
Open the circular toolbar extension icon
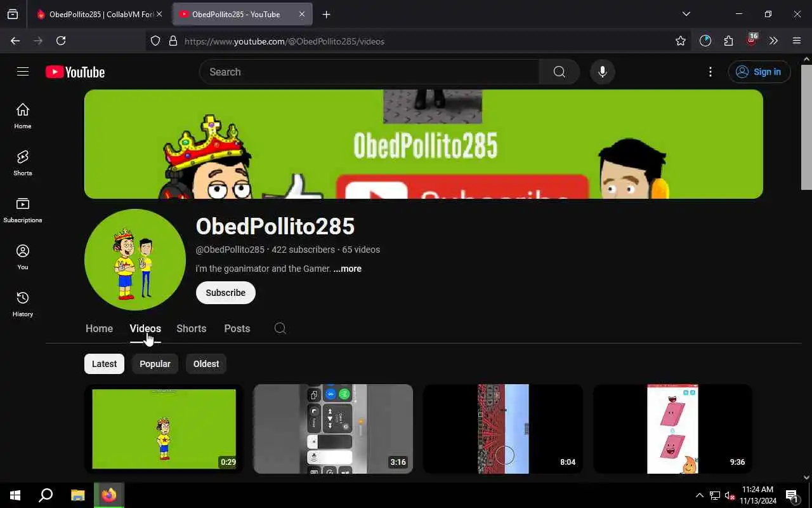pyautogui.click(x=705, y=41)
